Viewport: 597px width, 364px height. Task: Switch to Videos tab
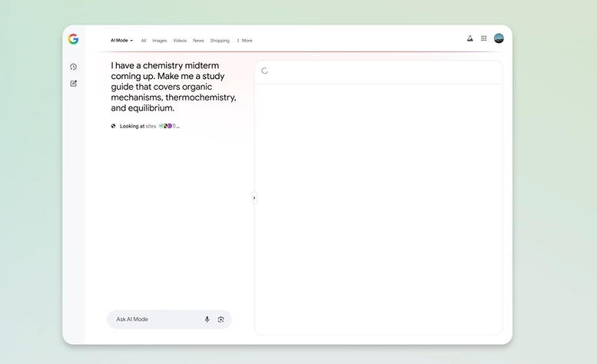[x=180, y=41]
